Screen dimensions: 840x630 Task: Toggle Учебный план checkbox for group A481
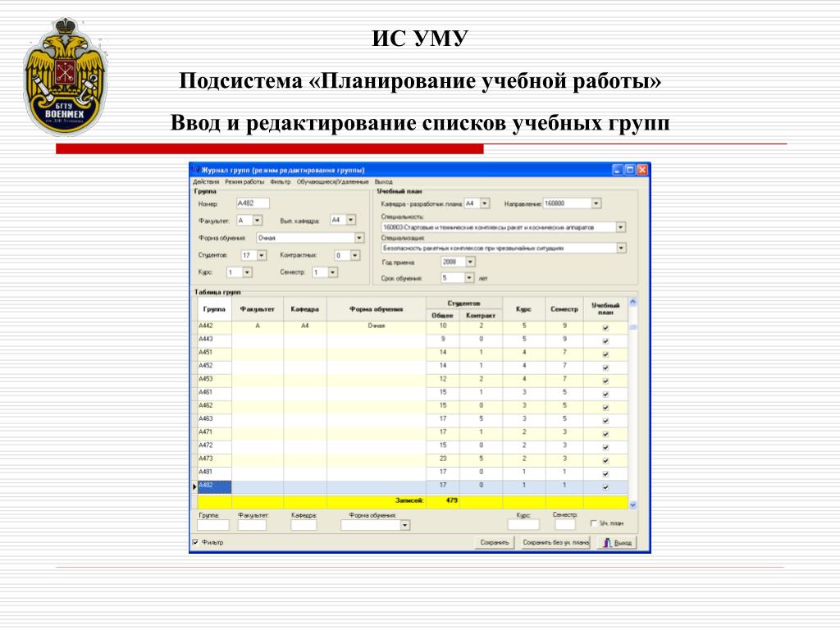tap(606, 474)
